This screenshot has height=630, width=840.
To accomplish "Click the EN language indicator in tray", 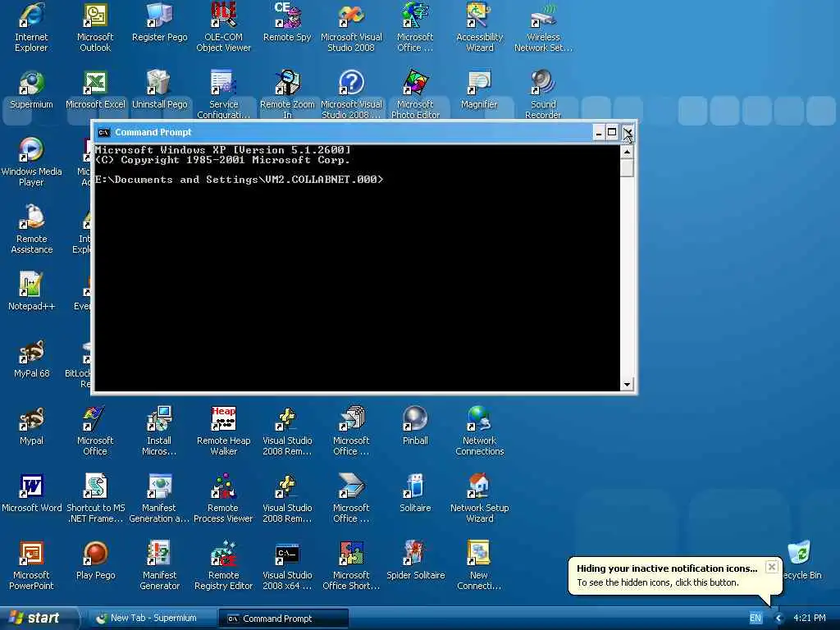I will tap(755, 619).
